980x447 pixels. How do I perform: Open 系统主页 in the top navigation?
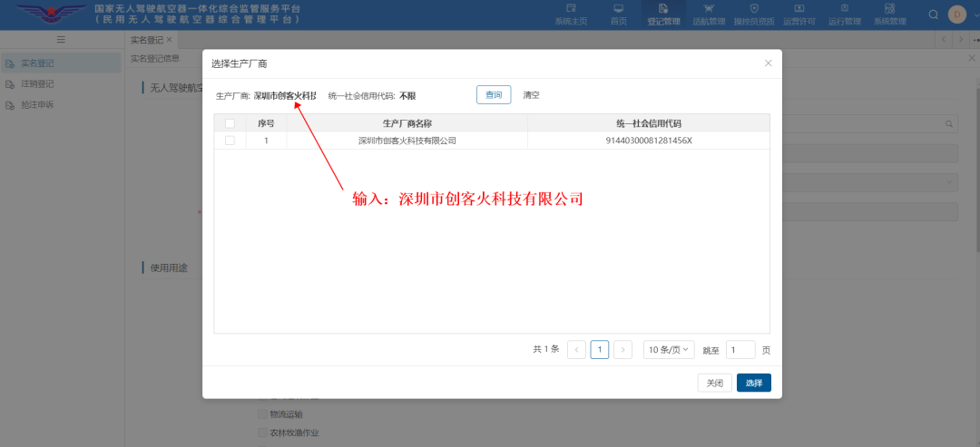click(x=571, y=14)
